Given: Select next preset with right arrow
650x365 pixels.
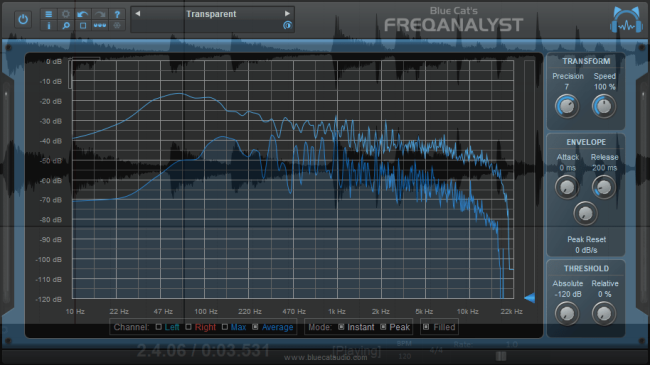Looking at the screenshot, I should (x=287, y=14).
